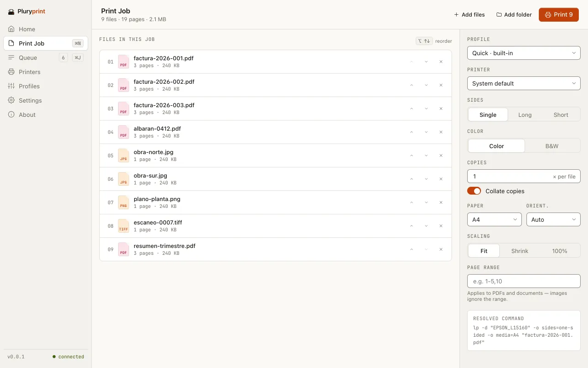588x368 pixels.
Task: Remove factura-2026-003.pdf from the job
Action: pos(441,109)
